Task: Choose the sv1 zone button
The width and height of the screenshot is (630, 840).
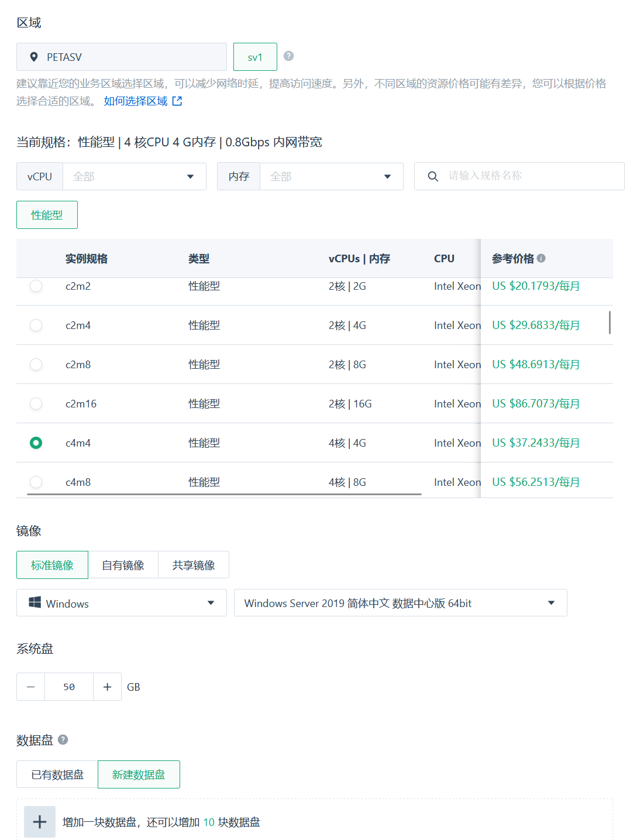Action: (255, 57)
